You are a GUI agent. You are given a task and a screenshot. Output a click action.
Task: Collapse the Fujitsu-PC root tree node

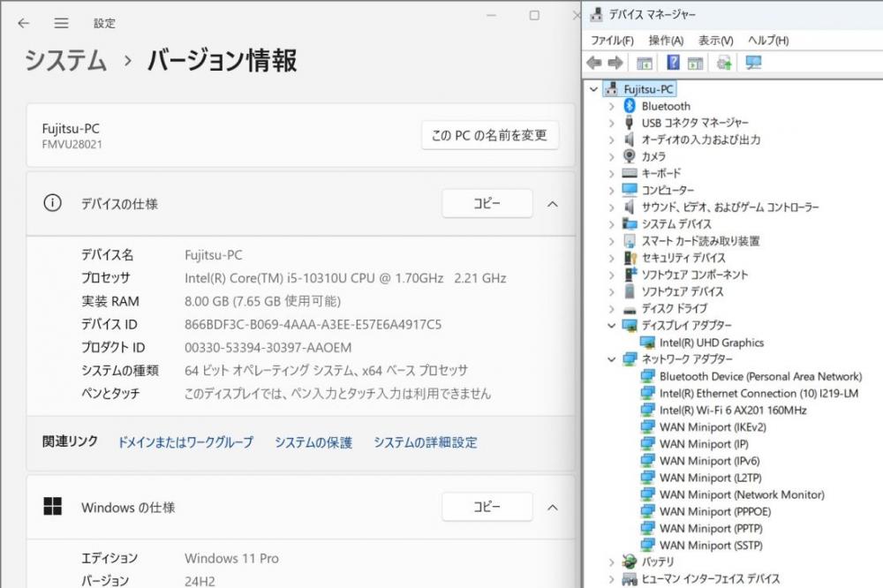point(593,89)
